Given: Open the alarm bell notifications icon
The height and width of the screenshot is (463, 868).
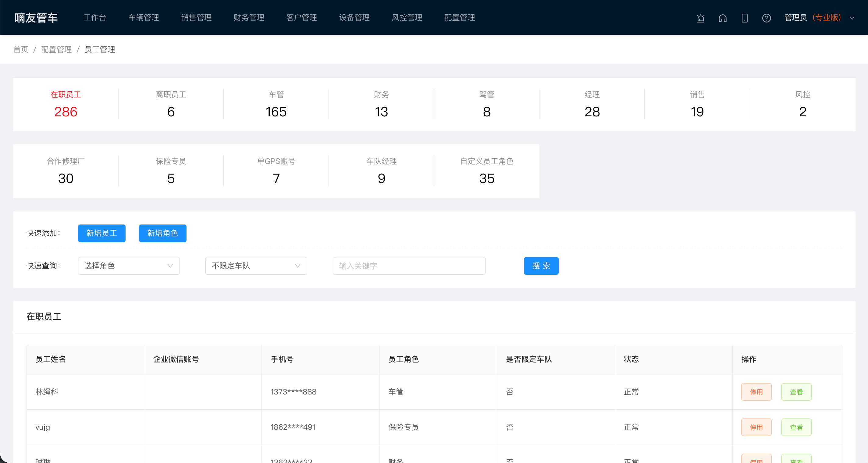Looking at the screenshot, I should tap(701, 18).
